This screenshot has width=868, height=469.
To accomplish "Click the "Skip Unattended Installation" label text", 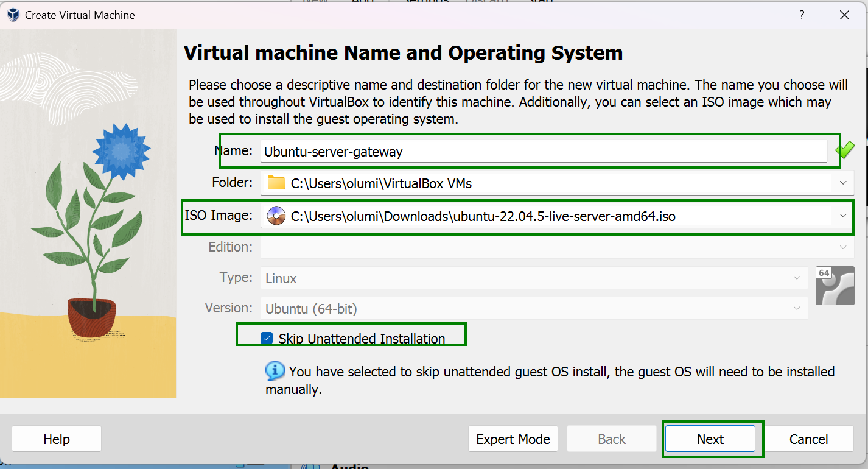I will click(x=362, y=339).
